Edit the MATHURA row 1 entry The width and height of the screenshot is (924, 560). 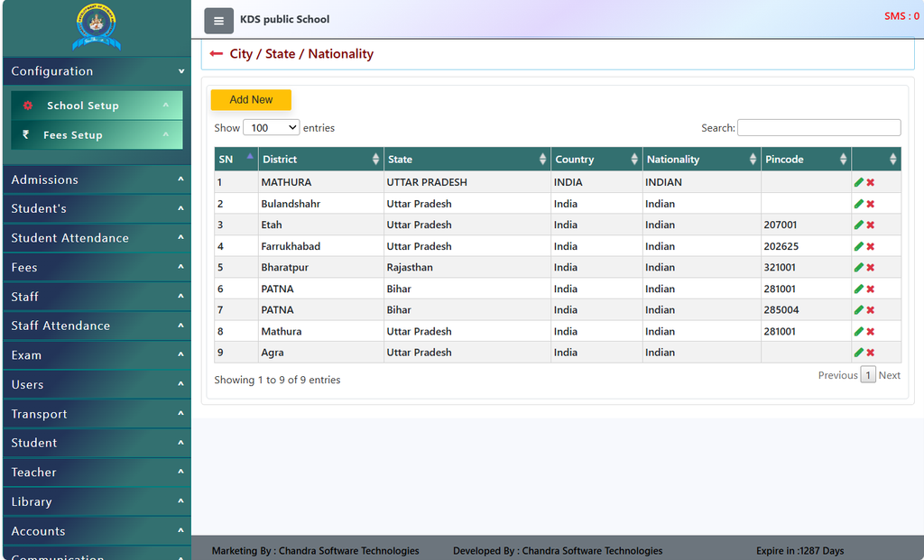pos(859,182)
